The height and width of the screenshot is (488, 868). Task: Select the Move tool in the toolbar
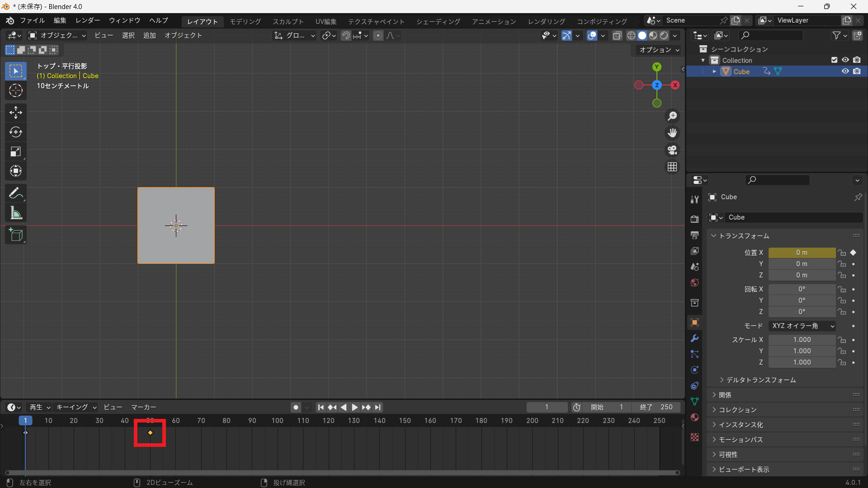pyautogui.click(x=16, y=113)
